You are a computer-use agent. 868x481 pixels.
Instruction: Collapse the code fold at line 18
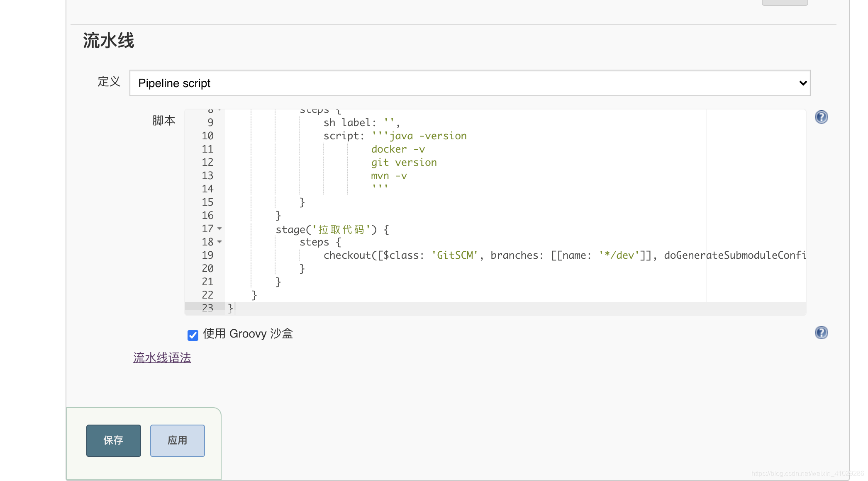click(x=219, y=242)
